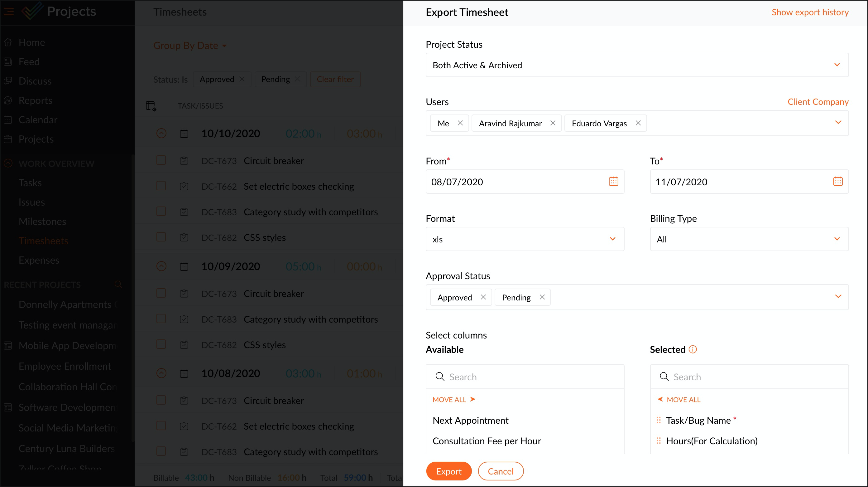Image resolution: width=868 pixels, height=487 pixels.
Task: Check the DC-T662 Set electric boxes checkbox
Action: tap(161, 186)
